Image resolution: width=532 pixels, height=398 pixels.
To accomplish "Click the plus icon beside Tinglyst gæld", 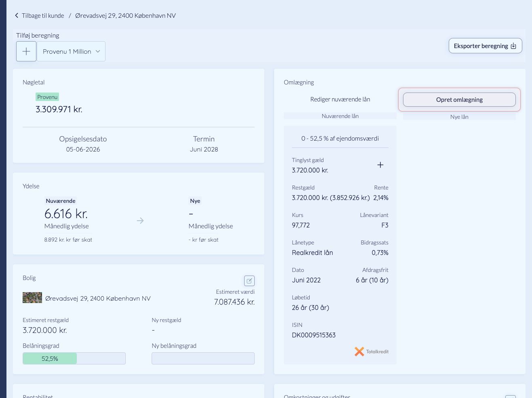I will click(x=380, y=165).
